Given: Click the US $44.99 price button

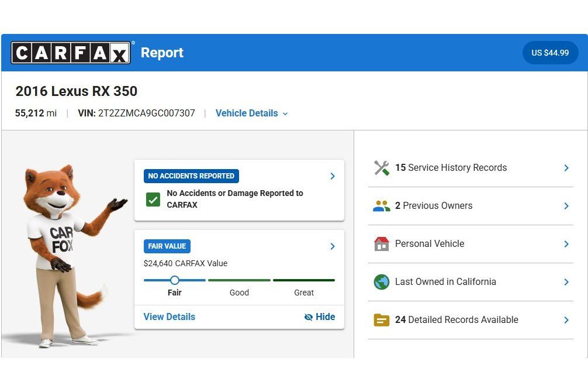Looking at the screenshot, I should [550, 53].
